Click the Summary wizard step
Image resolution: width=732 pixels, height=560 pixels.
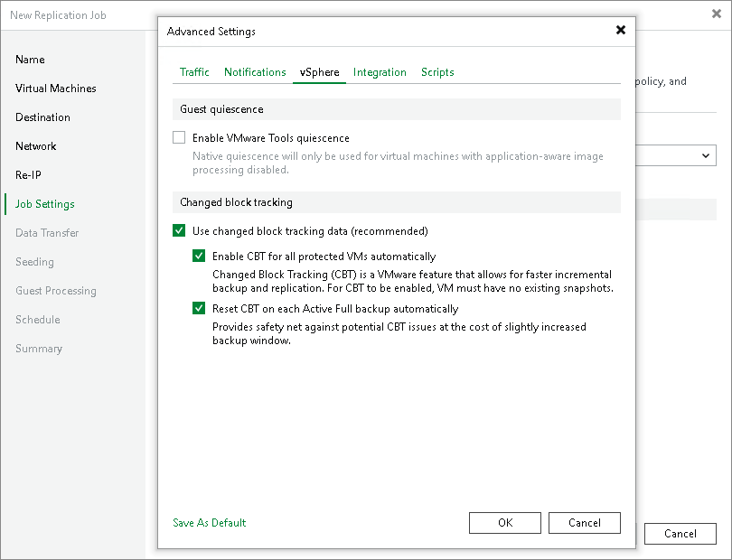39,349
